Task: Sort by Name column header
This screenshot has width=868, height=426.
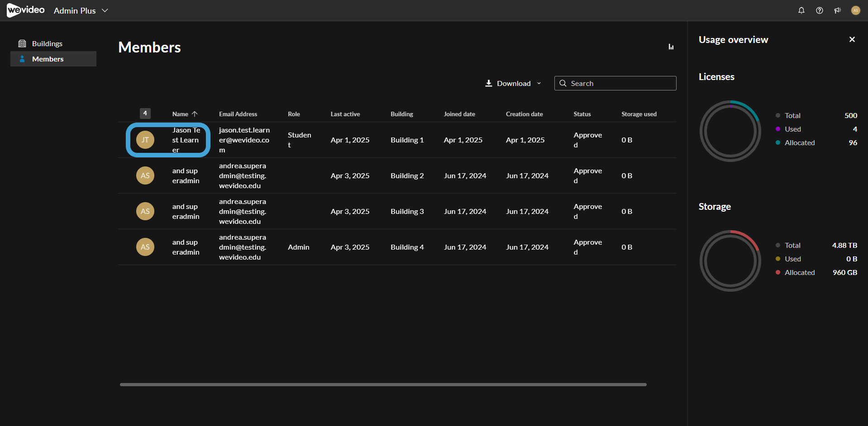Action: [180, 114]
